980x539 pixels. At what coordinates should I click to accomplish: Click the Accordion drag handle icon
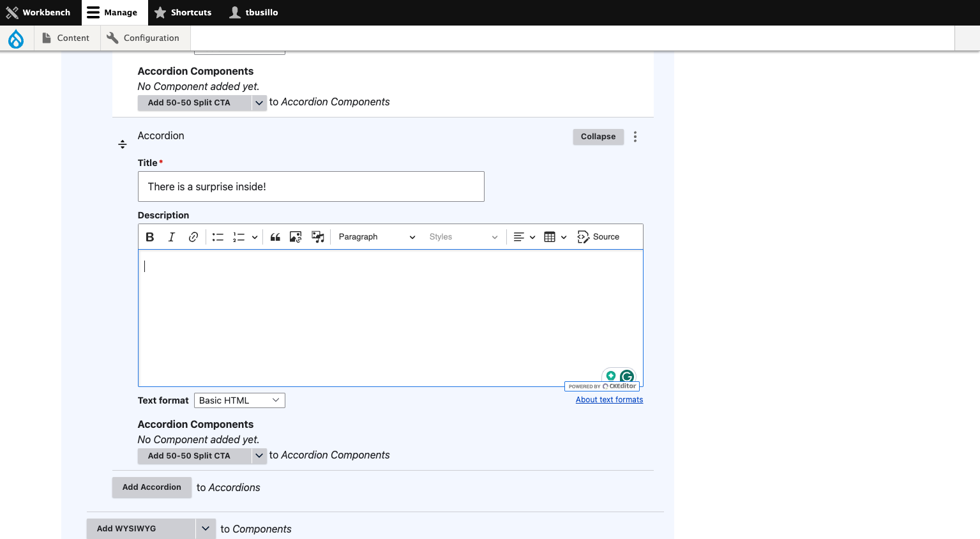click(x=123, y=144)
